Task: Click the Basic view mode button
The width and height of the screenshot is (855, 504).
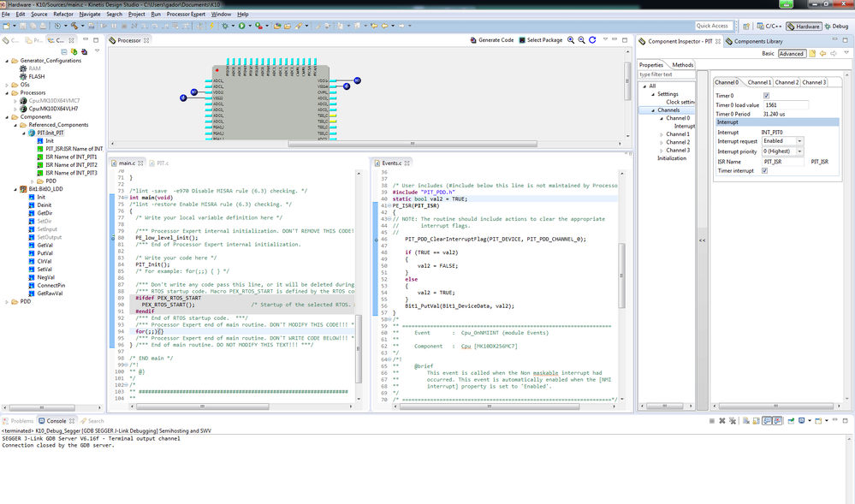Action: point(769,54)
